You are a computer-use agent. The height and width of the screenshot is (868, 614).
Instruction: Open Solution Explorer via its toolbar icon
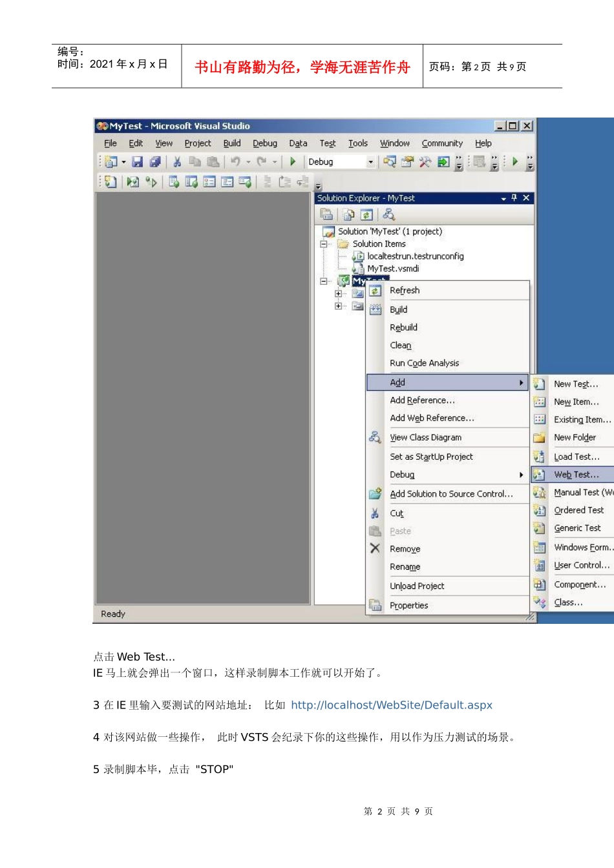[x=390, y=161]
